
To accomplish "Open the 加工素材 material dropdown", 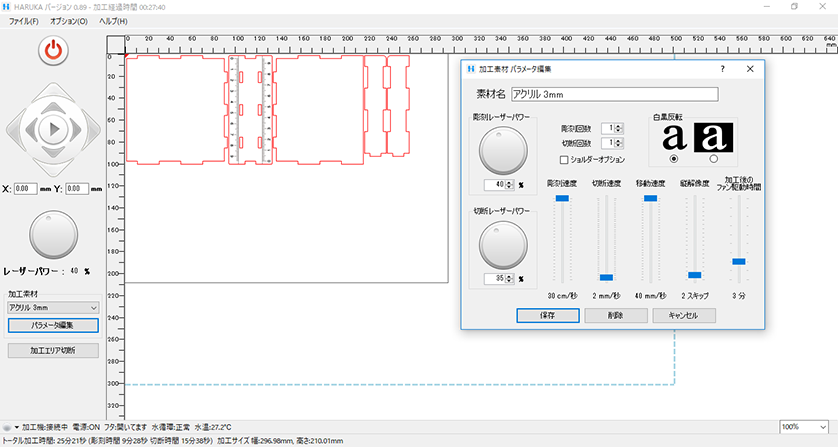I will point(53,308).
